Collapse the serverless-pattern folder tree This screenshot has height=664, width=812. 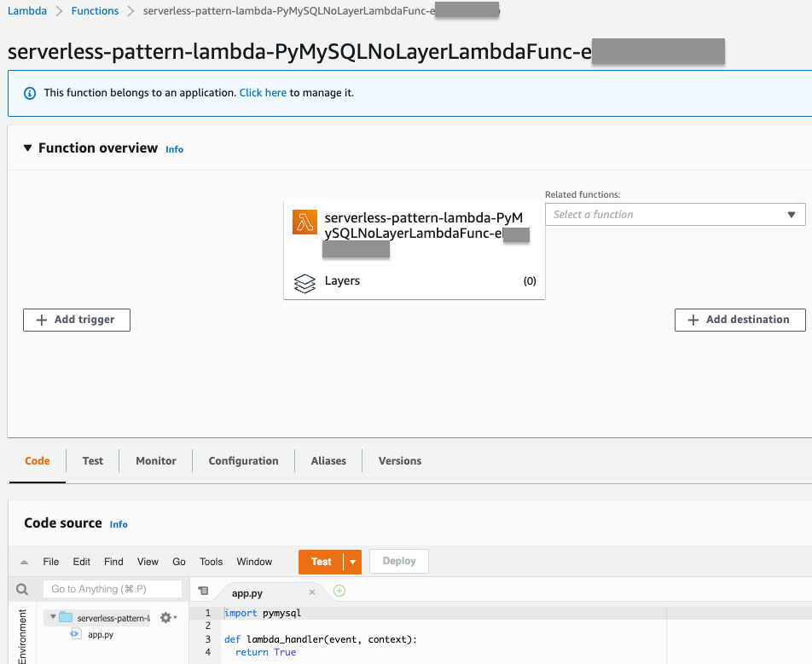pyautogui.click(x=53, y=616)
